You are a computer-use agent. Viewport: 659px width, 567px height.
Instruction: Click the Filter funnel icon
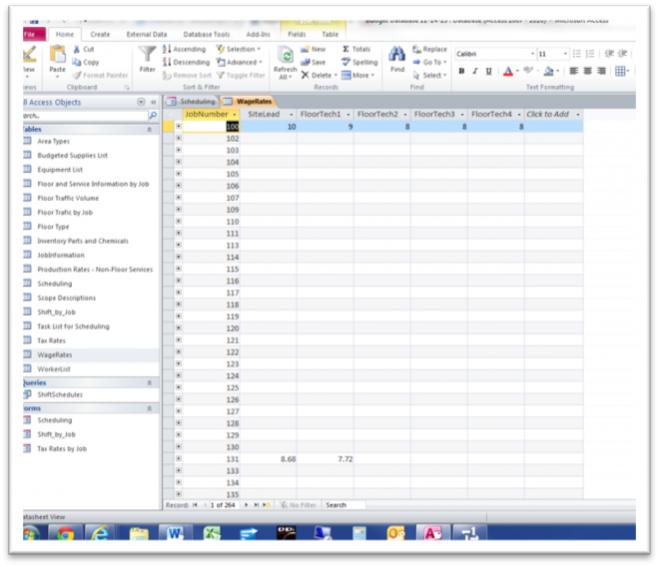coord(147,54)
